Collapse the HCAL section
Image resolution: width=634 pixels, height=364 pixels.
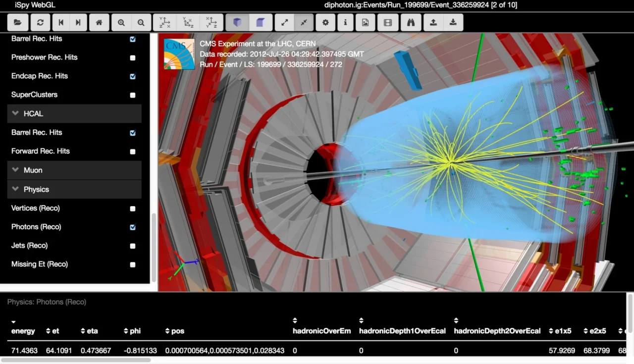point(74,113)
